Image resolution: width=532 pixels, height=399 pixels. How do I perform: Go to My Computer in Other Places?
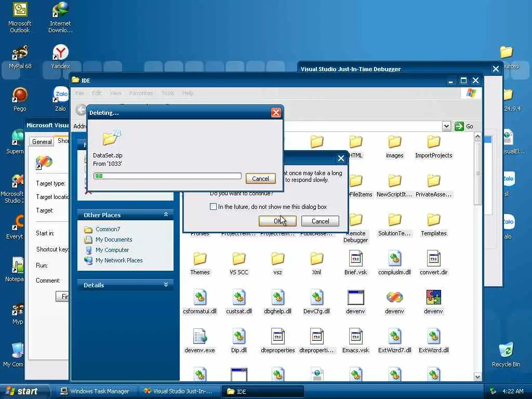tap(112, 250)
